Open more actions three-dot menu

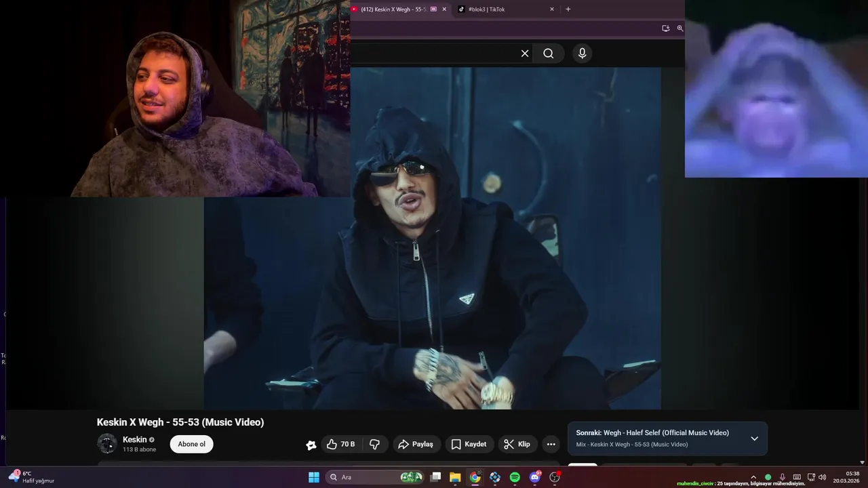551,445
